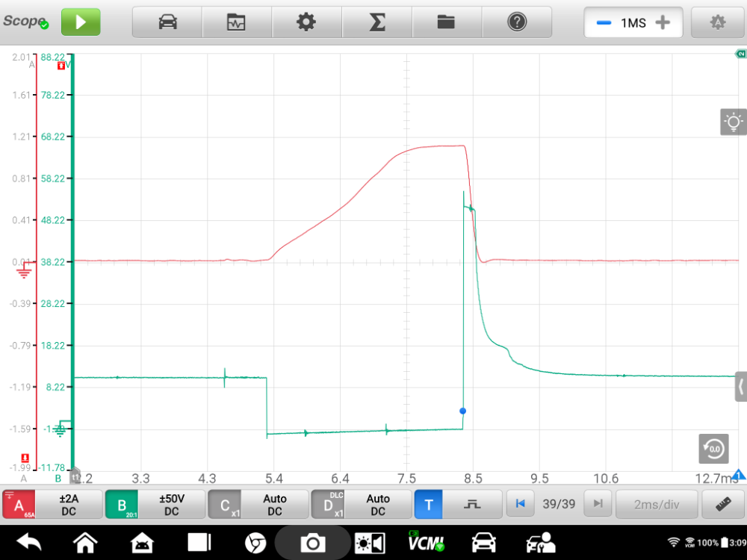Viewport: 747px width, 560px height.
Task: Reset the zoom with the 0.0 icon
Action: 713,448
